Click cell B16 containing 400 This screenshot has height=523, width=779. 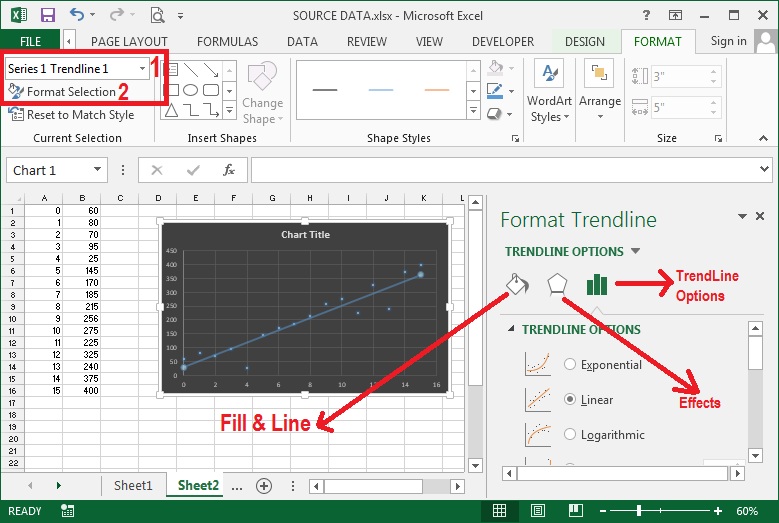(x=82, y=390)
